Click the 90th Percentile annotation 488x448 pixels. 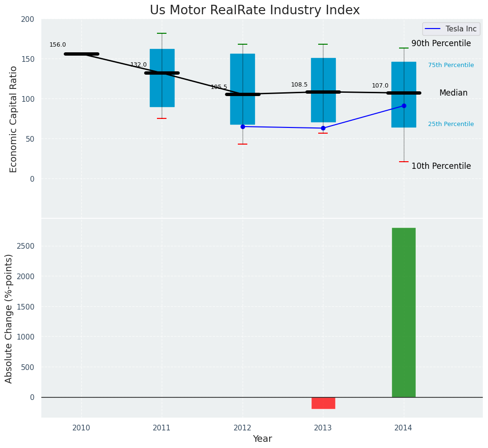441,44
